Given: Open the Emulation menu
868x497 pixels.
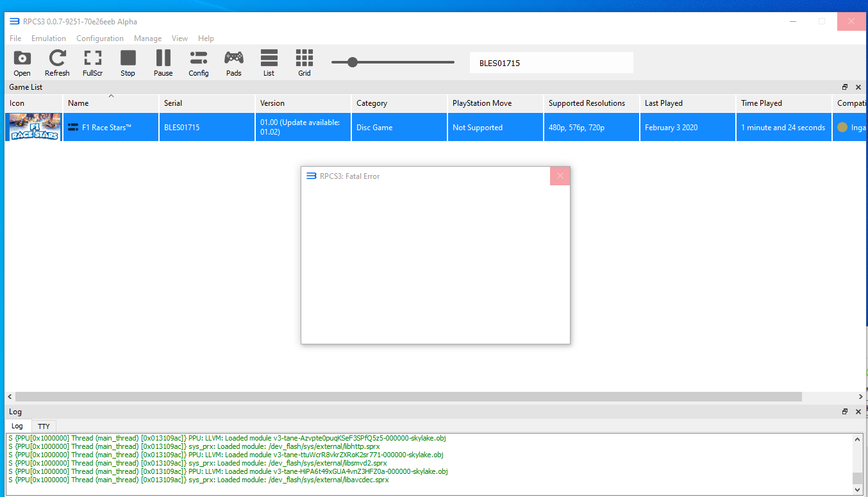Looking at the screenshot, I should [x=49, y=38].
